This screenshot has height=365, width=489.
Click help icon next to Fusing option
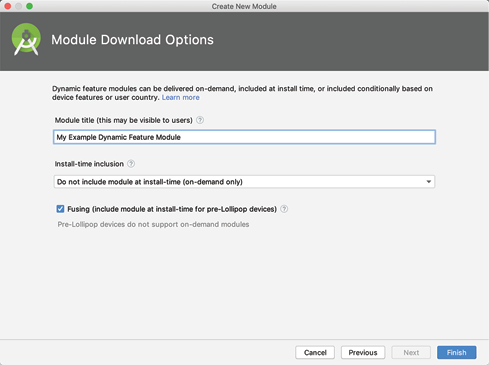coord(284,209)
